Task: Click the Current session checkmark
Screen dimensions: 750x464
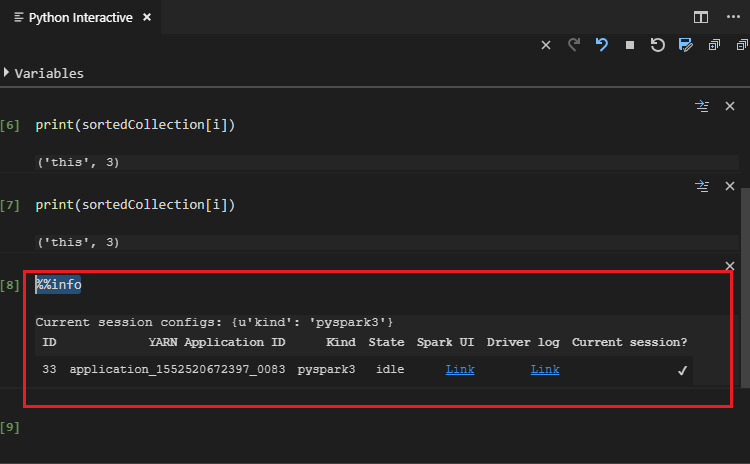Action: (682, 370)
